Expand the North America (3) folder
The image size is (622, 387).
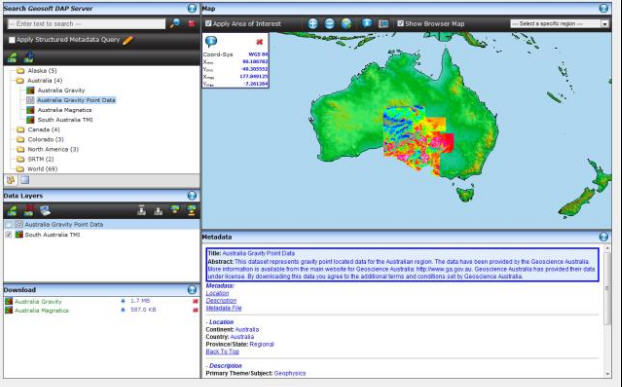20,149
